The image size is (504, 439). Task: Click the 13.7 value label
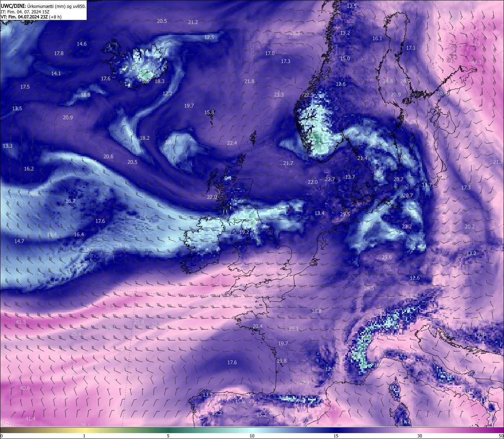[x=350, y=177]
